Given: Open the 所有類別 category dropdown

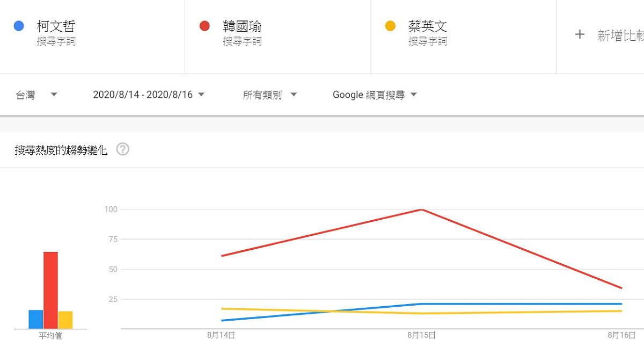Looking at the screenshot, I should [x=270, y=95].
